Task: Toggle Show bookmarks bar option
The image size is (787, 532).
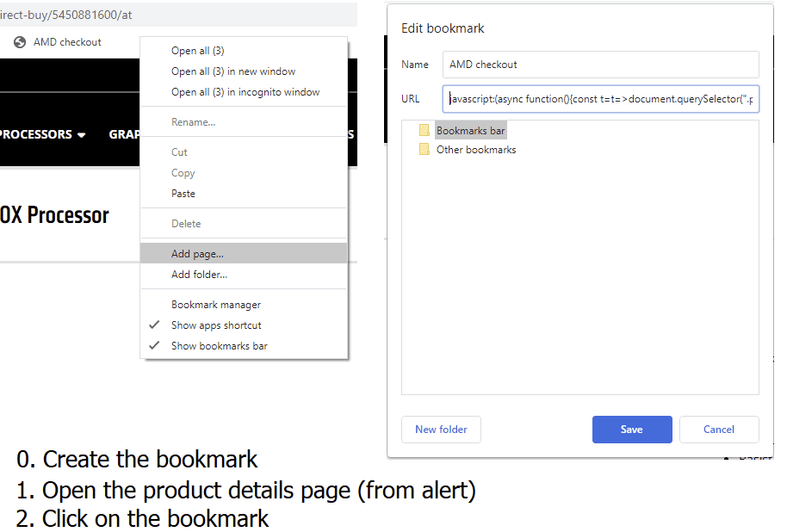Action: [x=219, y=346]
